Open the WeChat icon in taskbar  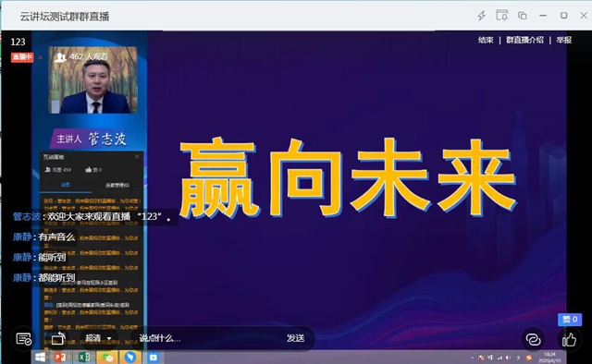107,357
